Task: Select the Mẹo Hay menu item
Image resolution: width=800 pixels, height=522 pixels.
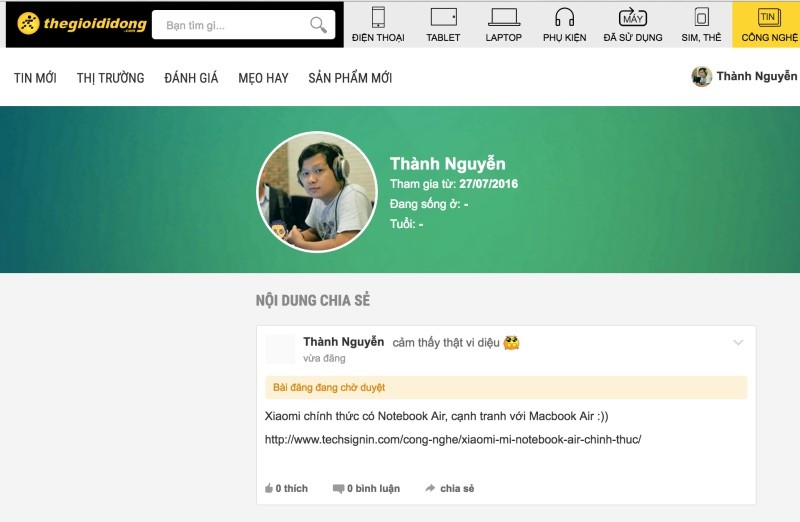Action: pos(263,78)
